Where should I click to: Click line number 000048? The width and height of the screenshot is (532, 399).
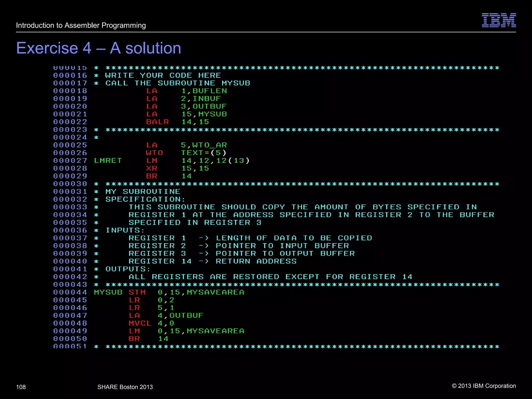(70, 323)
